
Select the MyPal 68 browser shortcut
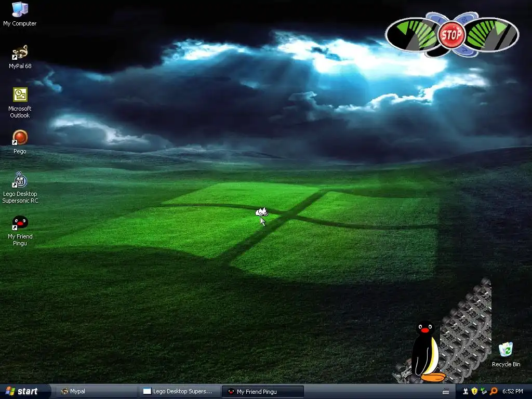(x=20, y=57)
